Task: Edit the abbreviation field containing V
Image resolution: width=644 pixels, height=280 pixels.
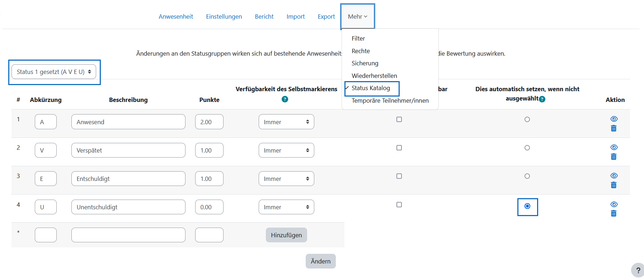Action: click(x=46, y=150)
